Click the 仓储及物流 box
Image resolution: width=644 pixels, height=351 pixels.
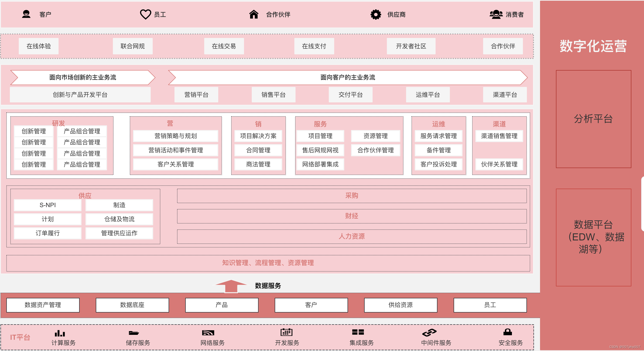pos(119,219)
